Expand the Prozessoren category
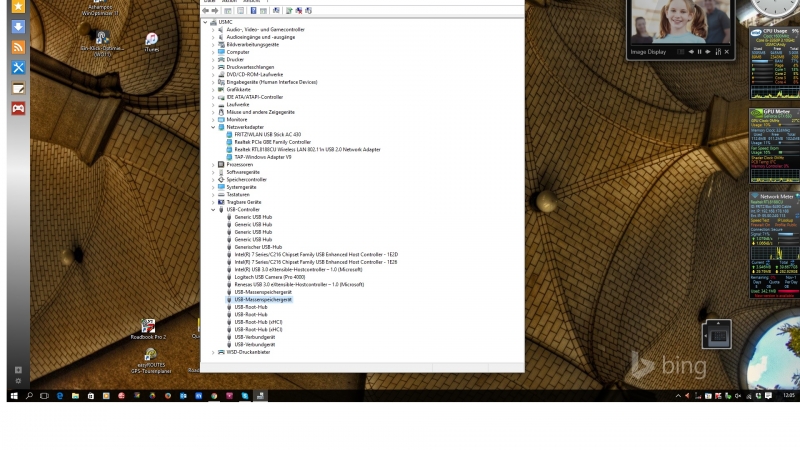 click(213, 164)
